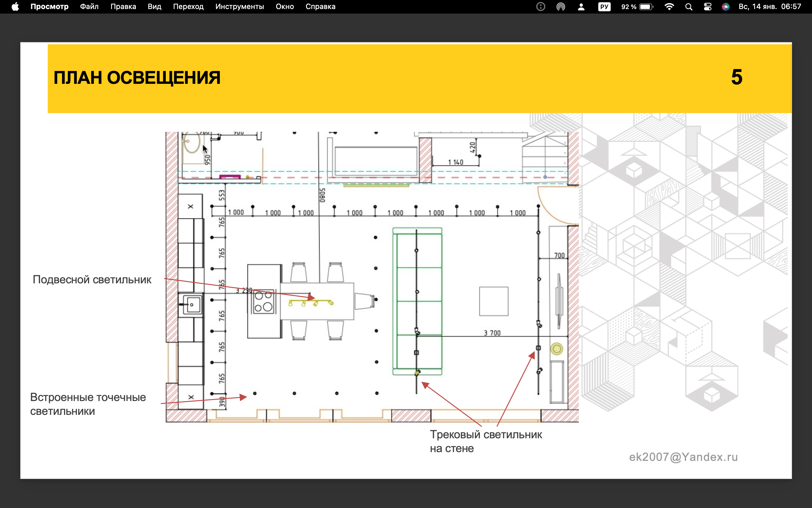Click the page number 5 in header

click(x=736, y=77)
